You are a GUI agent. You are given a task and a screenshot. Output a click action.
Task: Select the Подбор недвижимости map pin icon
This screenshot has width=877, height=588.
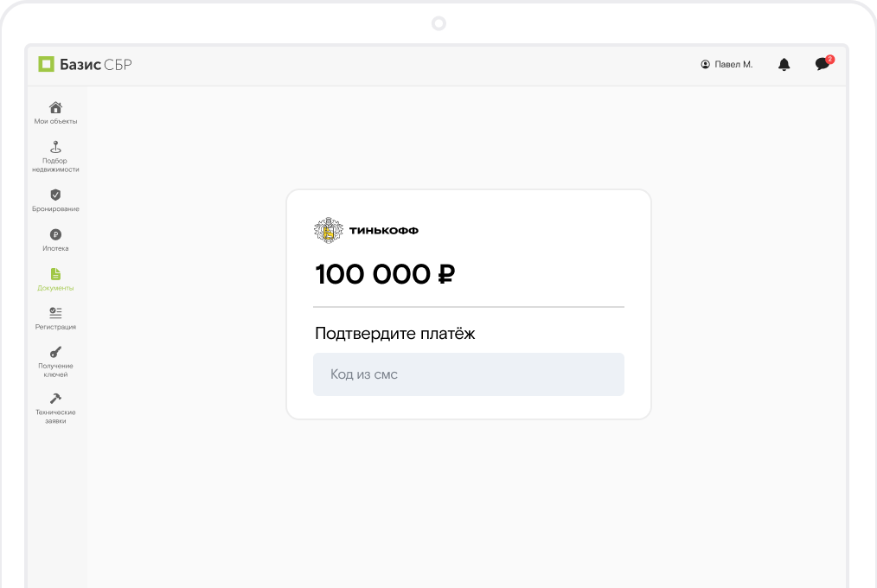(55, 147)
